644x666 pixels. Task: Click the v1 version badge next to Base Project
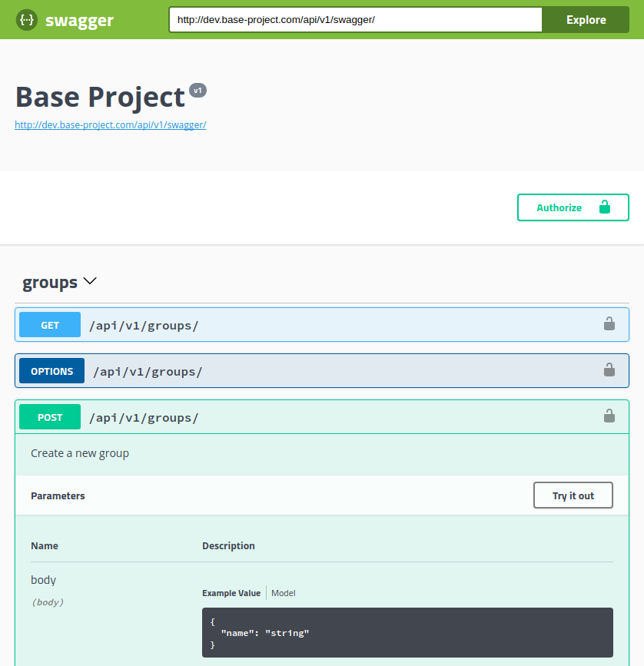[x=198, y=90]
